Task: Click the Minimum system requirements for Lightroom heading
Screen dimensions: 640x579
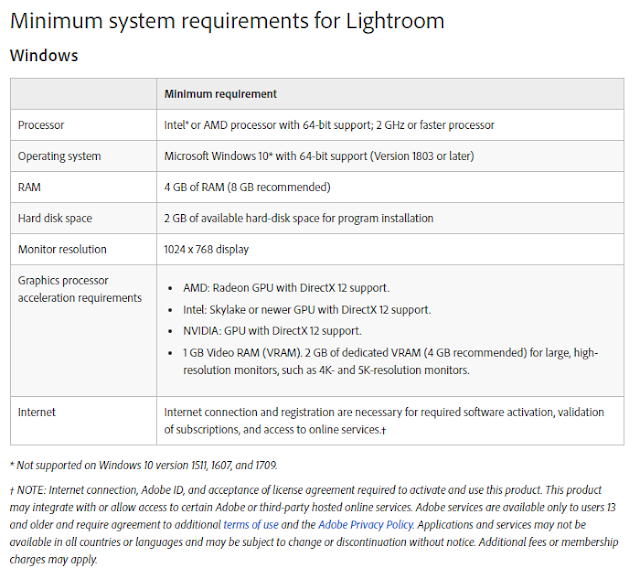Action: click(x=227, y=20)
